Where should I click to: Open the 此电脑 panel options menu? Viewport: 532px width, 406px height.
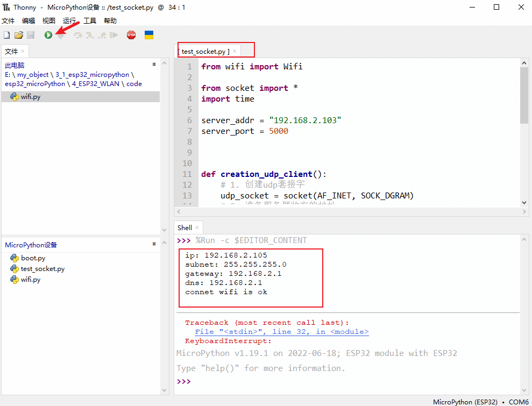154,64
